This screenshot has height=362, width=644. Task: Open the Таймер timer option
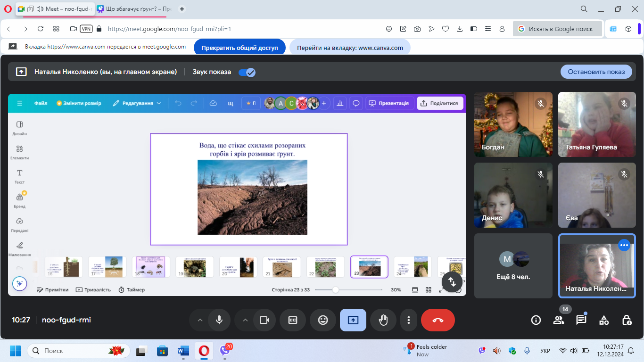click(x=132, y=289)
